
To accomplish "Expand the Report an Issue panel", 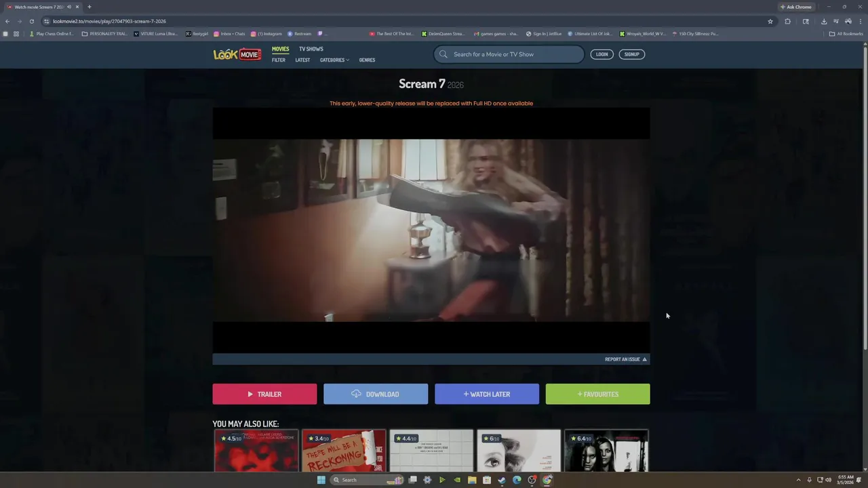I will [626, 359].
